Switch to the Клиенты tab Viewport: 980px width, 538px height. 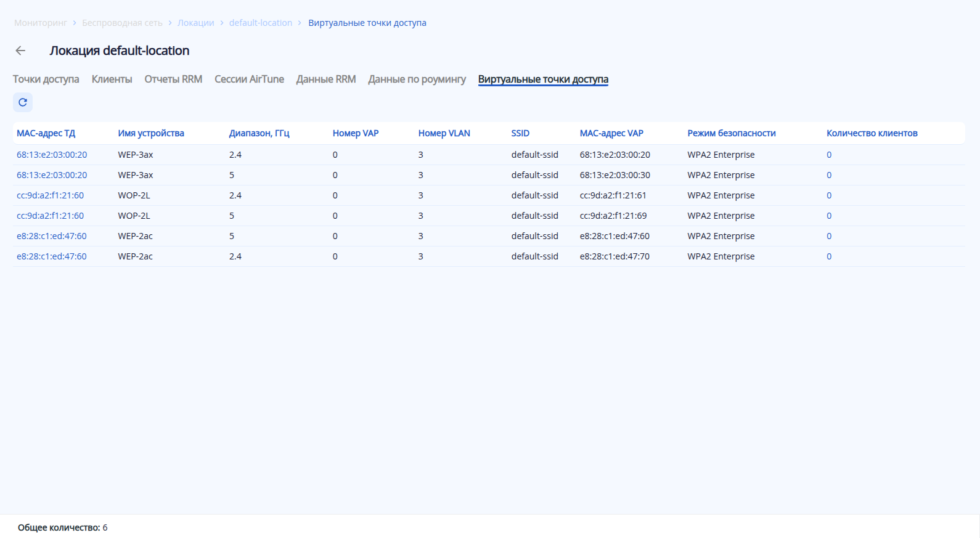[x=112, y=79]
